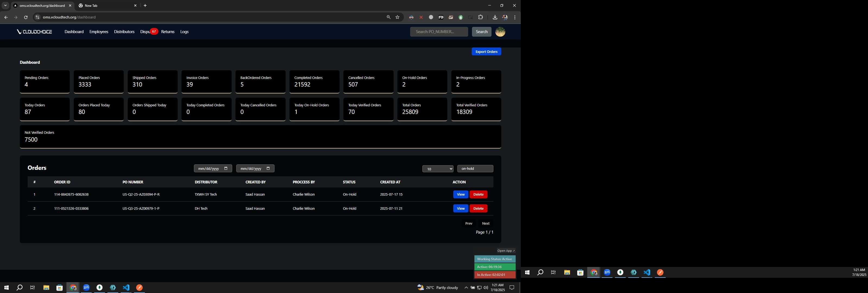The height and width of the screenshot is (293, 868).
Task: Open the glasses-face extension icon
Action: point(411,17)
